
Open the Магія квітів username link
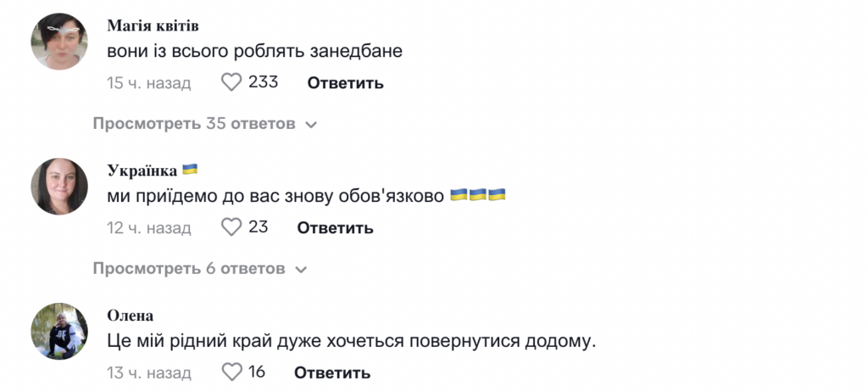154,25
